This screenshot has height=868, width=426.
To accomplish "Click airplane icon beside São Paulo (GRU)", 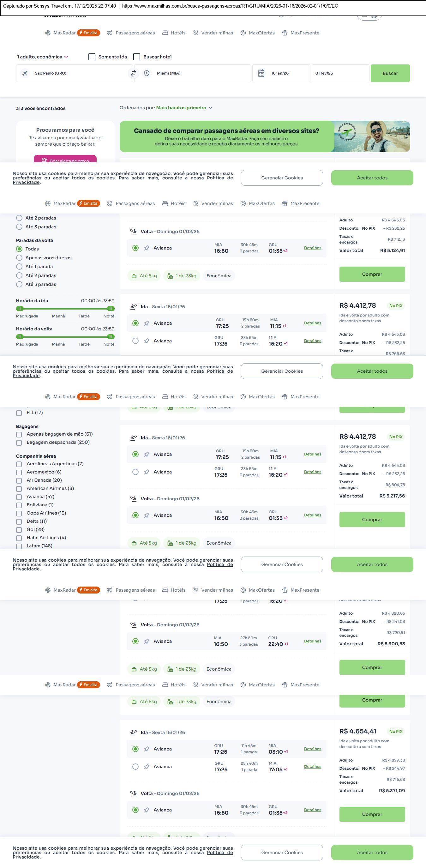I will (x=25, y=73).
